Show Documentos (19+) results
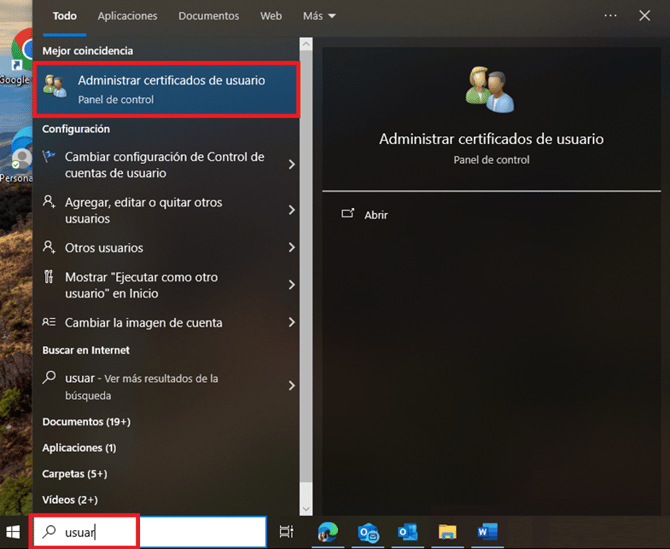 [86, 422]
